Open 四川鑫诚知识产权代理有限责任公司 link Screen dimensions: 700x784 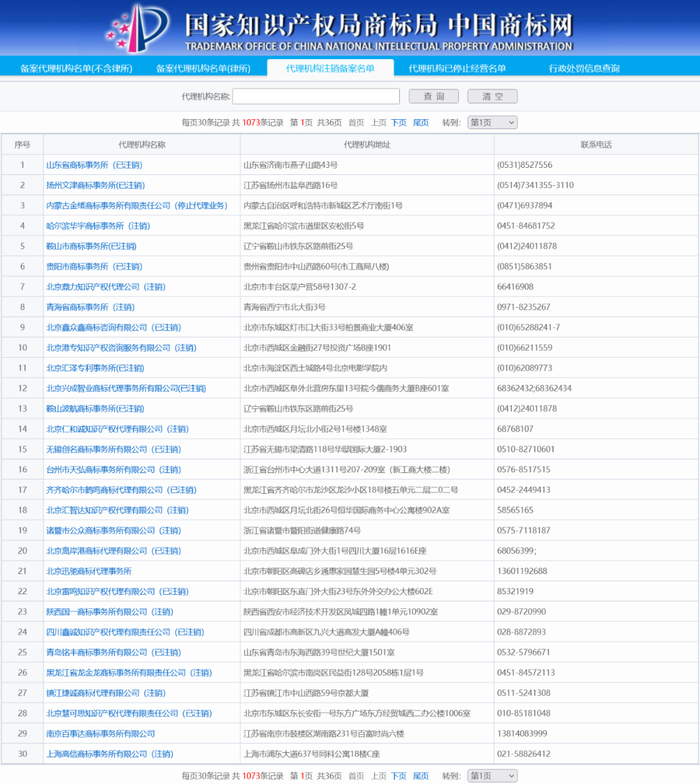tap(125, 632)
